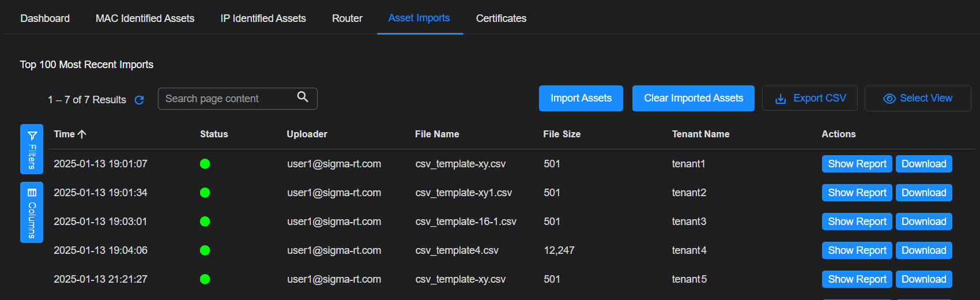Viewport: 980px width, 300px height.
Task: Open the Select View options
Action: [917, 98]
